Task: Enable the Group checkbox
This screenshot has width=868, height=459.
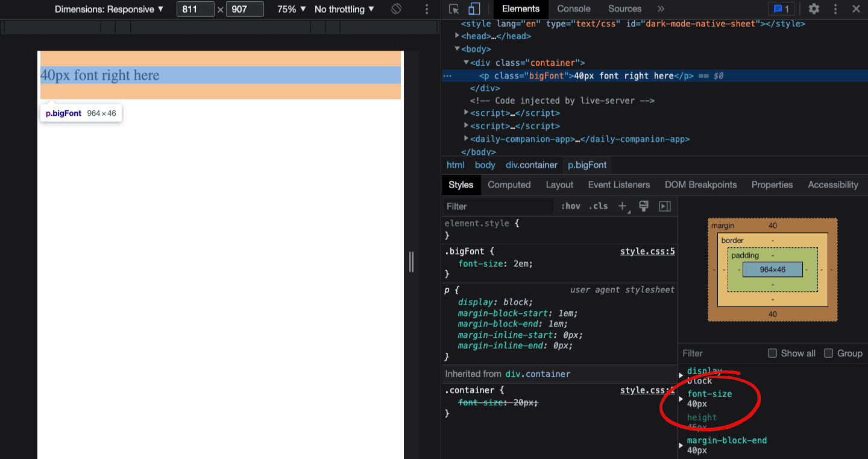Action: (x=828, y=353)
